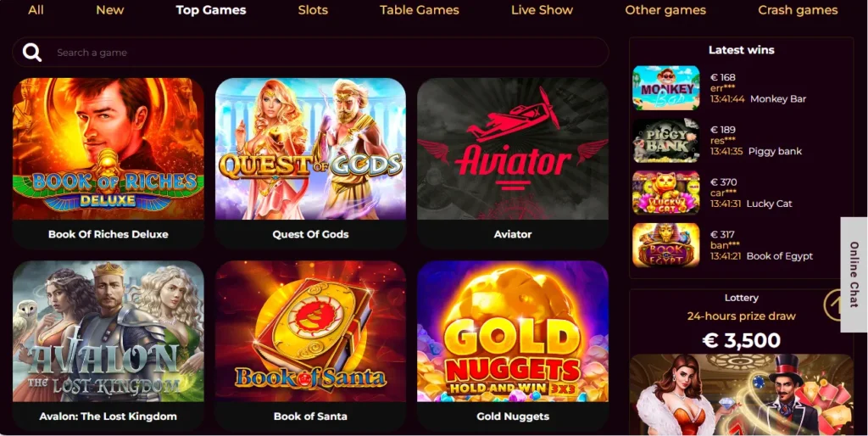The image size is (868, 436).
Task: Select the Crash games category
Action: click(798, 10)
